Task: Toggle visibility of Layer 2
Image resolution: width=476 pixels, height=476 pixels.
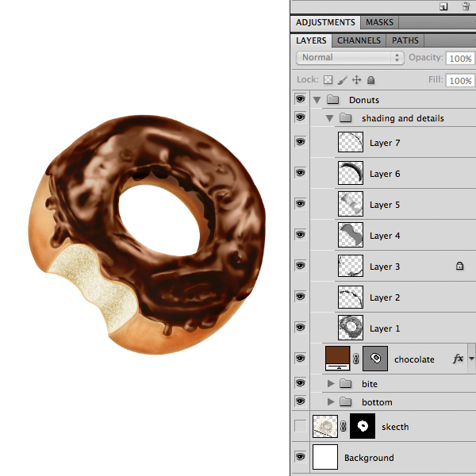Action: [x=300, y=297]
